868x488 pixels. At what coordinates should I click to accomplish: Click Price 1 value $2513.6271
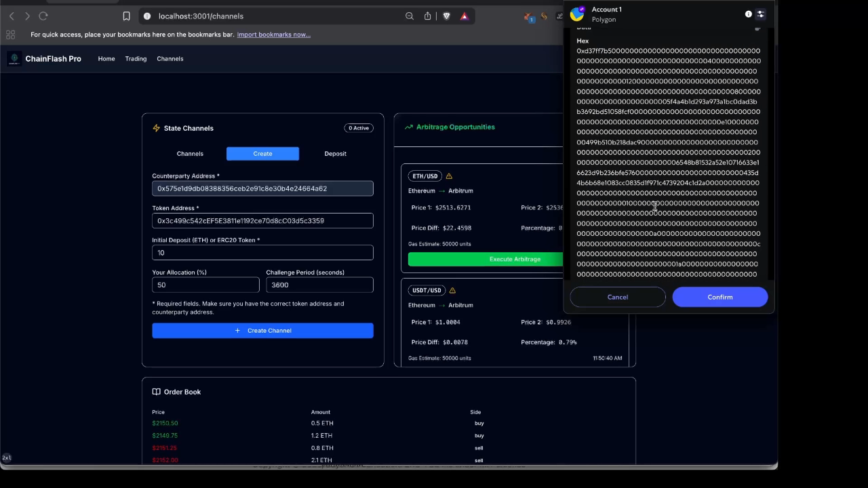pos(453,207)
